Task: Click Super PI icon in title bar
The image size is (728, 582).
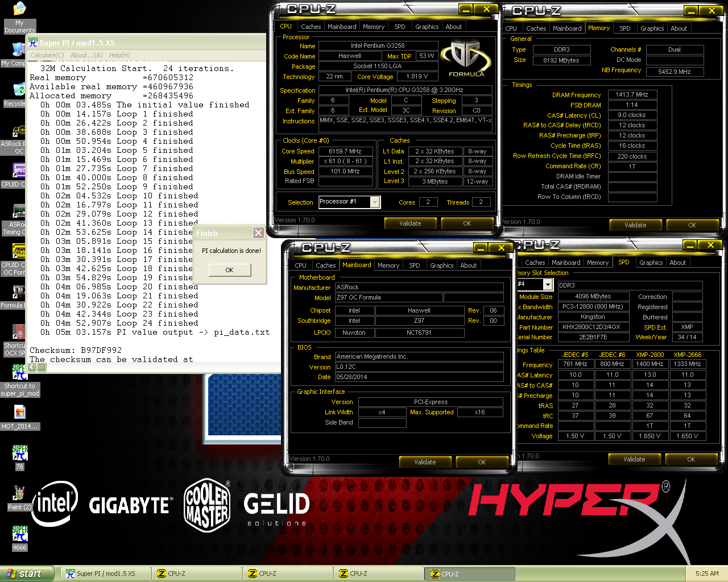Action: click(33, 42)
